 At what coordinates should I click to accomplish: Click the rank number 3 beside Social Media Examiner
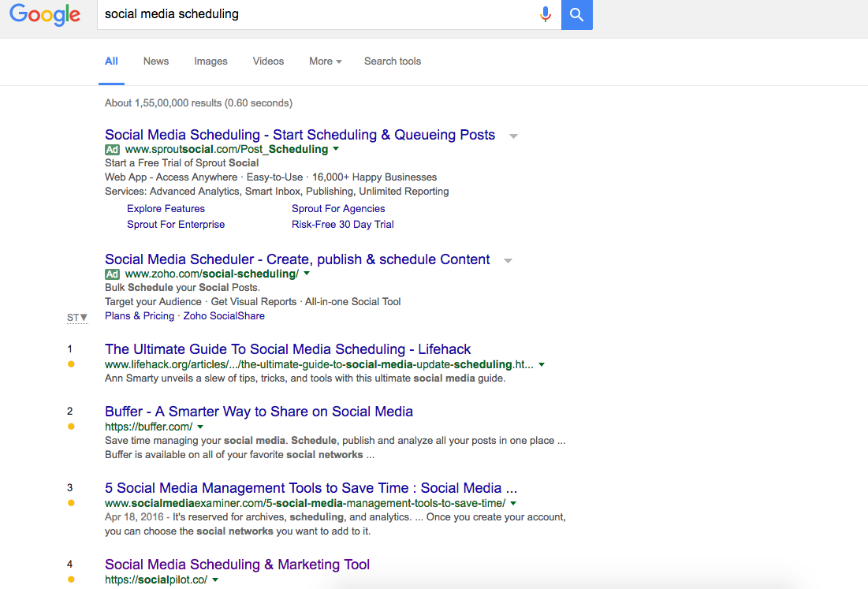click(69, 488)
